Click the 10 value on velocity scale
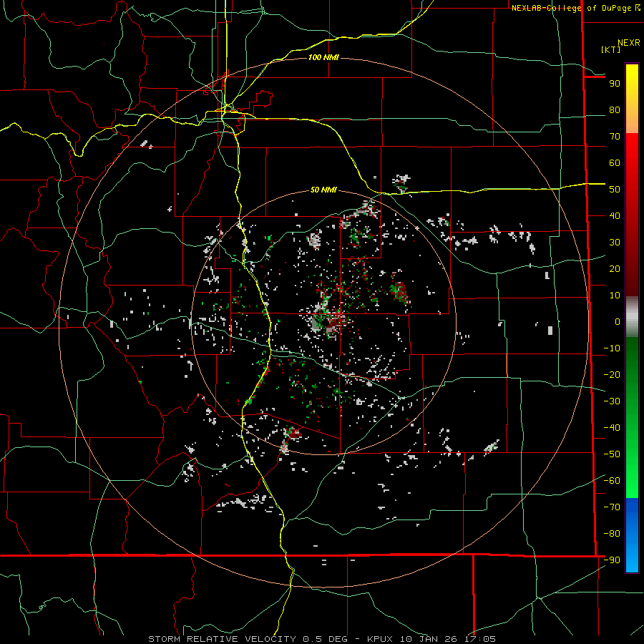Image resolution: width=644 pixels, height=644 pixels. 615,296
